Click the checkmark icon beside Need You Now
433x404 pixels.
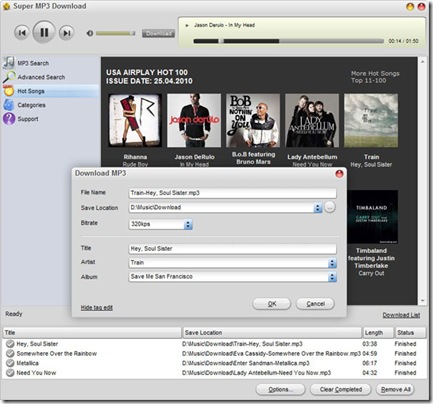coord(10,373)
